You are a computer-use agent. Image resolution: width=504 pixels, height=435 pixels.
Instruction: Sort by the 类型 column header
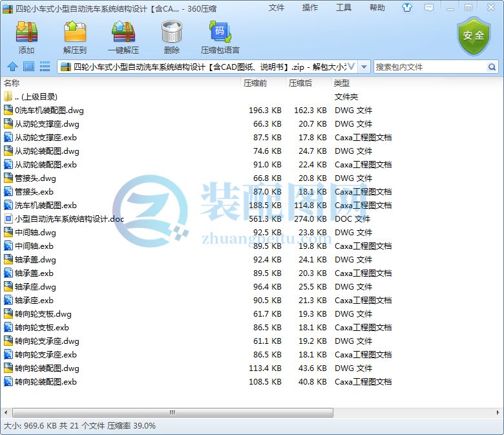[341, 83]
